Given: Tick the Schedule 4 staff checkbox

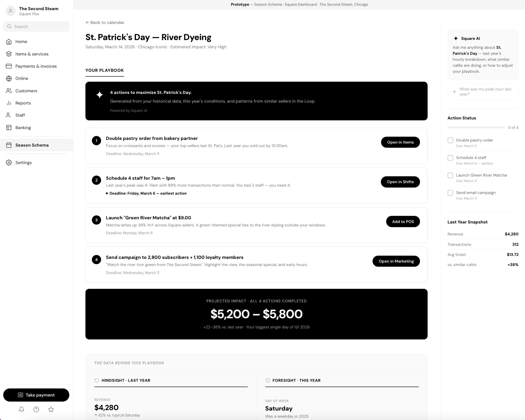Looking at the screenshot, I should (450, 158).
